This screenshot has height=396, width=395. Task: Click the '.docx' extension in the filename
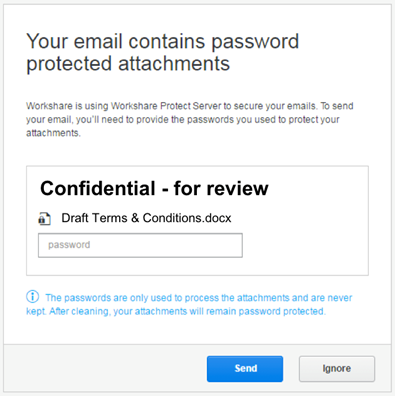point(218,218)
